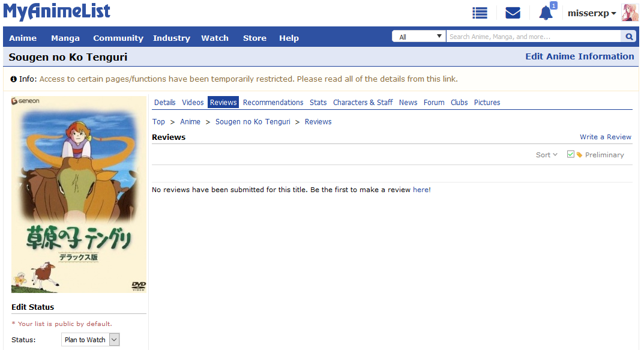Click the search magnifier button
Image resolution: width=644 pixels, height=350 pixels.
[629, 37]
